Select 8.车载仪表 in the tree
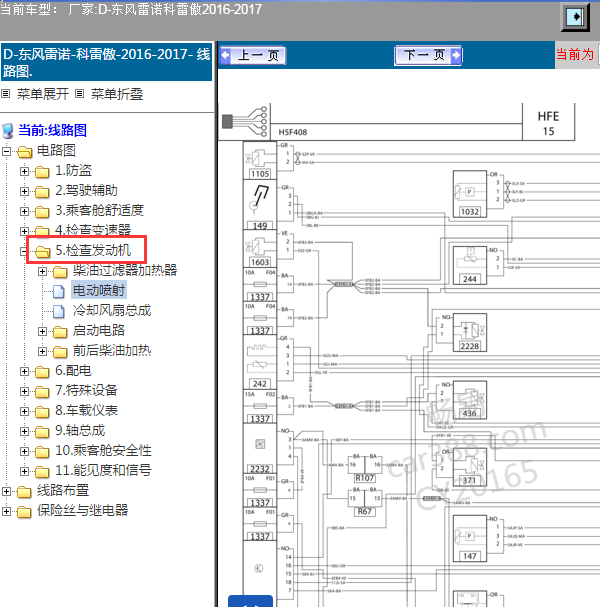This screenshot has height=607, width=600. point(86,411)
